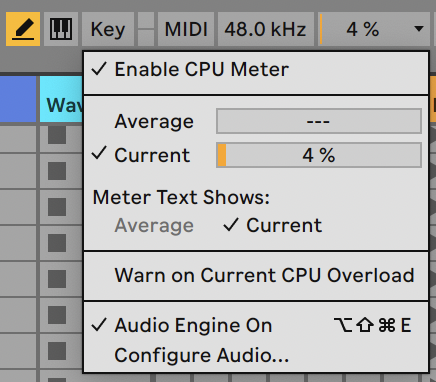Enable the computer MIDI keyboard icon
The height and width of the screenshot is (382, 436).
(61, 29)
